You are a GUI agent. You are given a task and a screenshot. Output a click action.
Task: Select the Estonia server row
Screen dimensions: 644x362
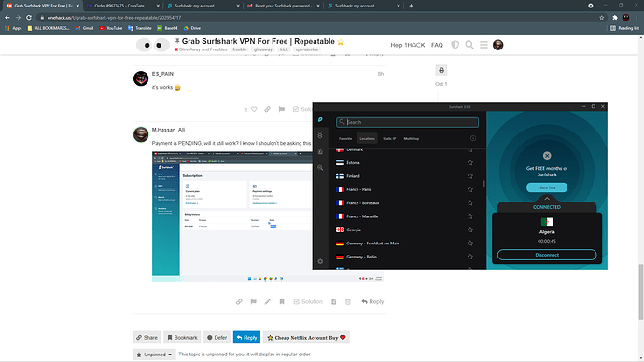(x=404, y=163)
